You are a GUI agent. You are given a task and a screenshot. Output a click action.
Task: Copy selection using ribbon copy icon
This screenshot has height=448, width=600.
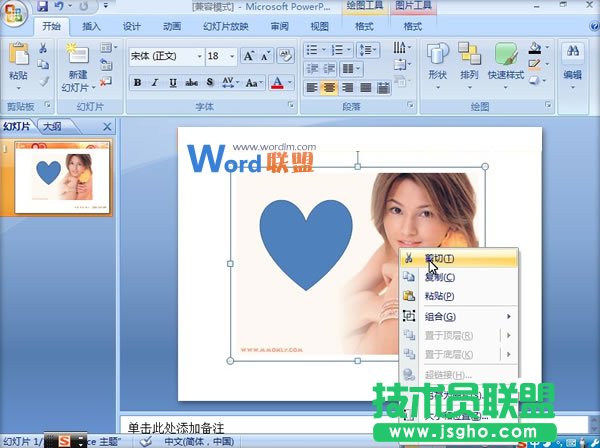click(x=43, y=64)
